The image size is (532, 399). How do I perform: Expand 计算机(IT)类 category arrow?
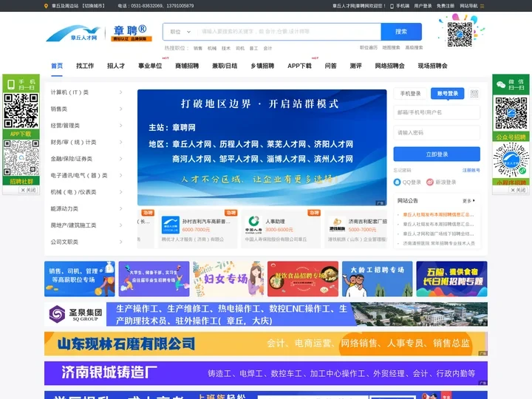[120, 92]
